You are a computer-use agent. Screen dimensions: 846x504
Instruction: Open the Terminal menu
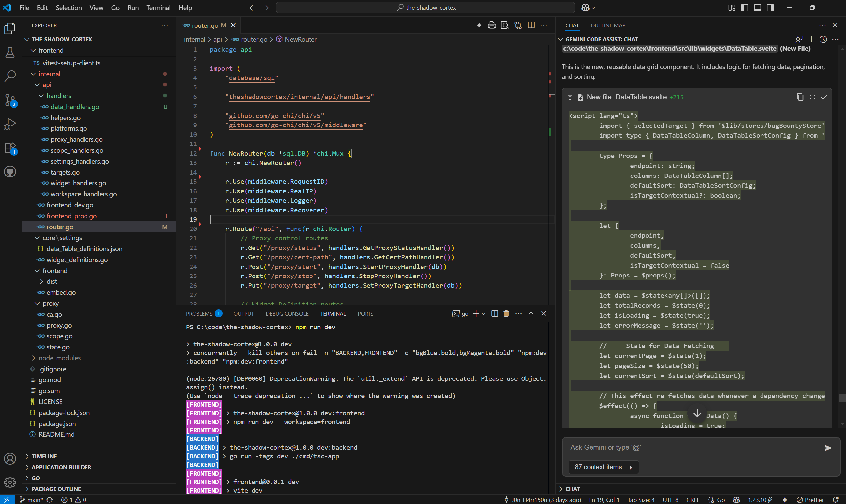pyautogui.click(x=158, y=8)
